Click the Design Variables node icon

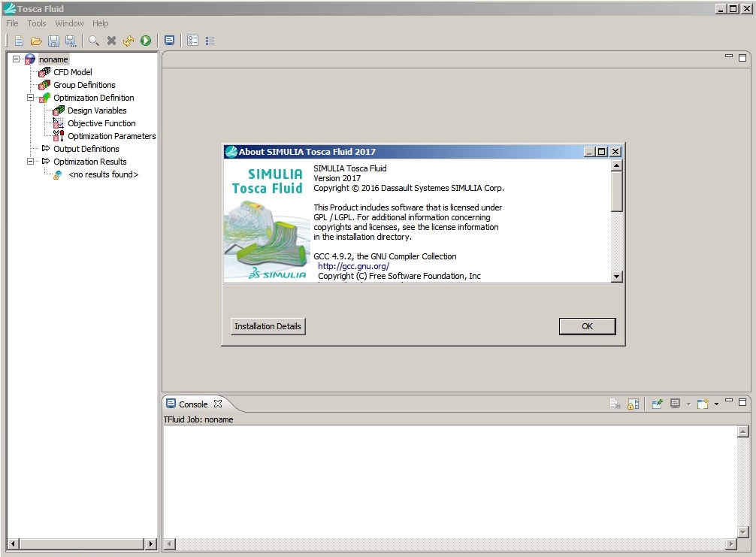click(x=59, y=110)
